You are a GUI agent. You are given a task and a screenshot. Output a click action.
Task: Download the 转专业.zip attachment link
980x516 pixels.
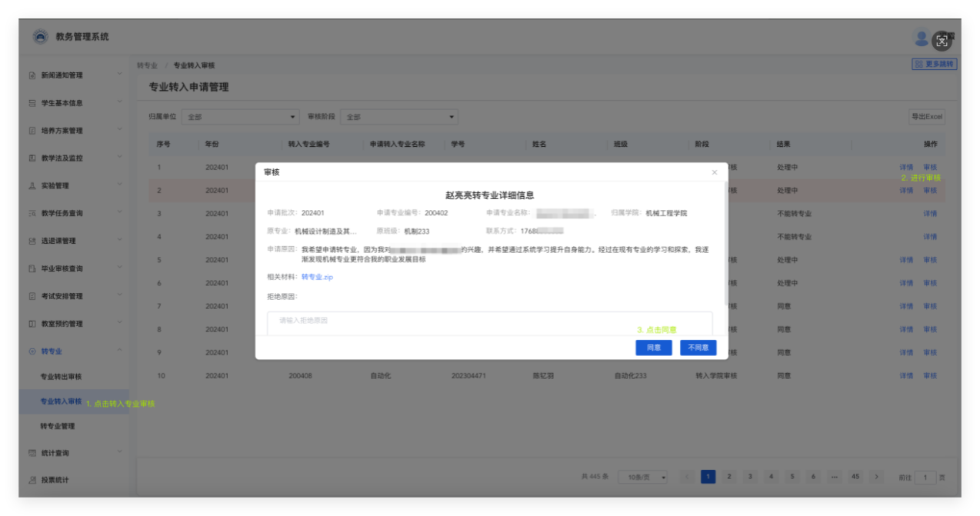[317, 277]
